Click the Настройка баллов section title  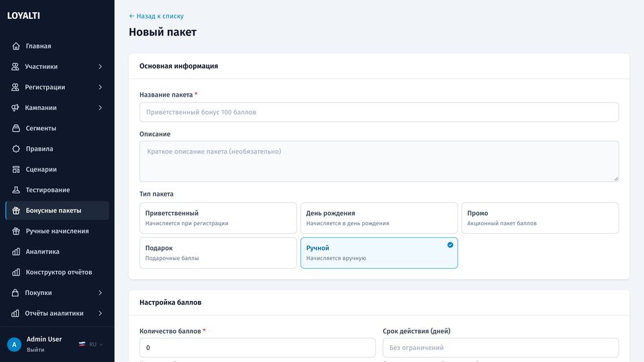click(x=170, y=302)
